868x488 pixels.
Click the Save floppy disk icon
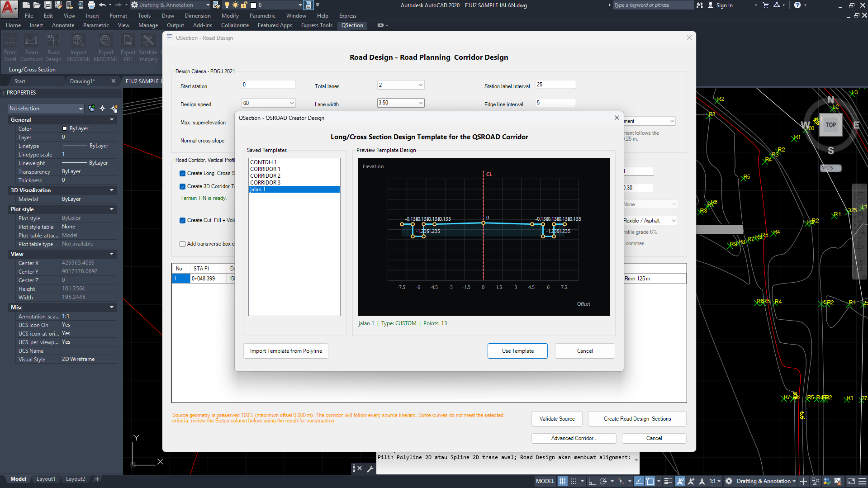coord(48,5)
